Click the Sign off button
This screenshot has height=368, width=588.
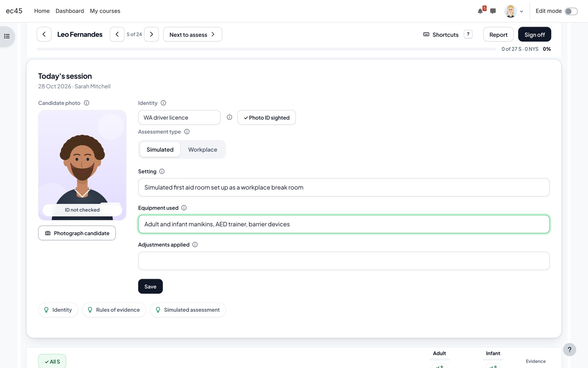coord(534,34)
